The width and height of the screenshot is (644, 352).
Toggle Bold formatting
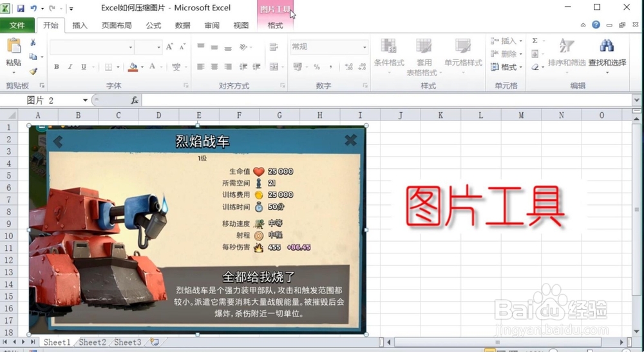(57, 66)
